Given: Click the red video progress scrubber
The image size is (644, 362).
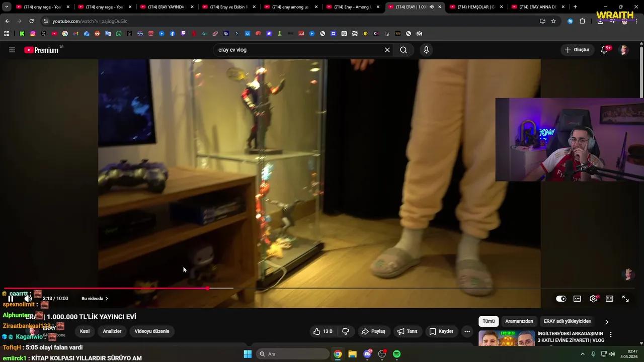Looking at the screenshot, I should click(x=208, y=288).
